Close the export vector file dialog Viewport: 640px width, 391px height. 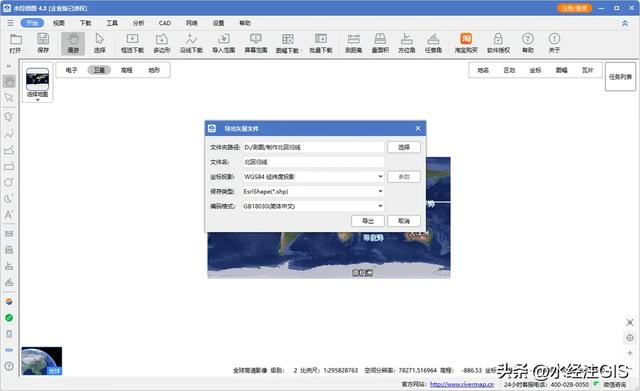point(418,129)
